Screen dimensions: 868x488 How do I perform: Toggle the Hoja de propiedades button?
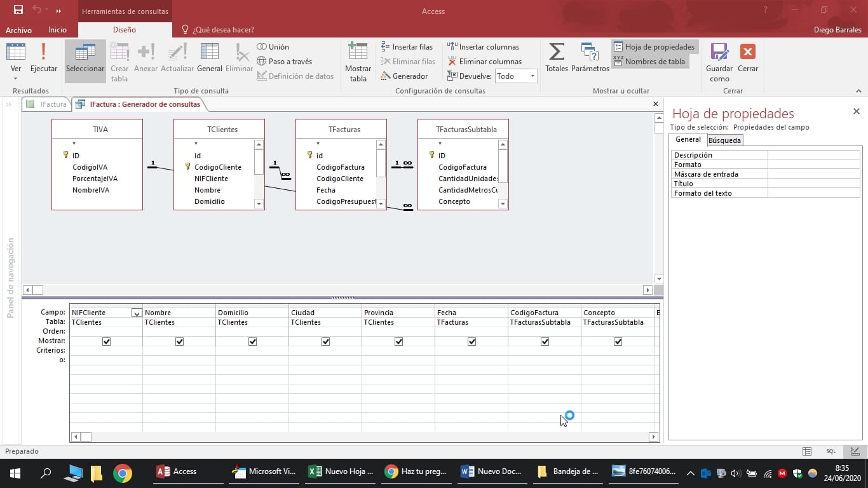(654, 47)
